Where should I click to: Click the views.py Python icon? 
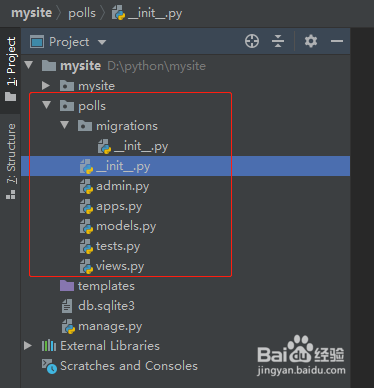click(x=86, y=267)
